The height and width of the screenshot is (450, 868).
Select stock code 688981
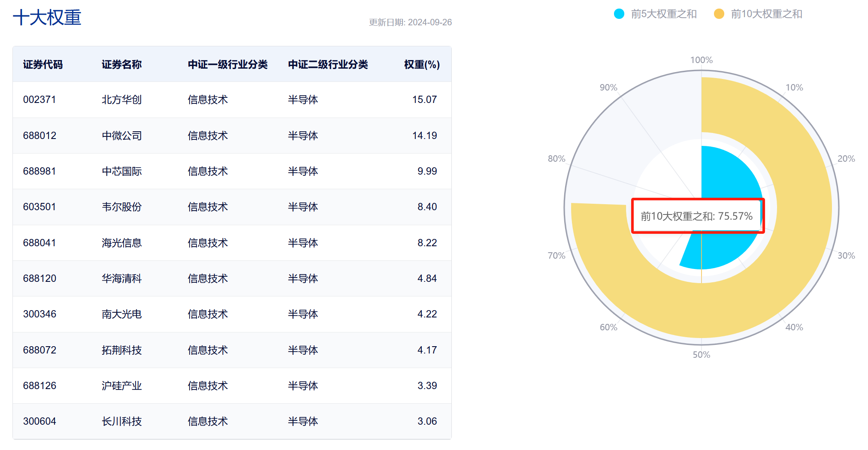[39, 171]
